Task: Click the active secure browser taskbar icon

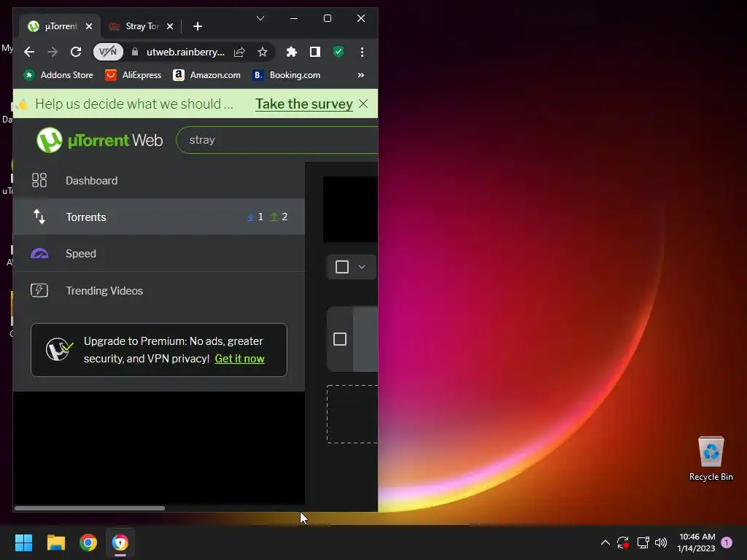Action: click(120, 542)
